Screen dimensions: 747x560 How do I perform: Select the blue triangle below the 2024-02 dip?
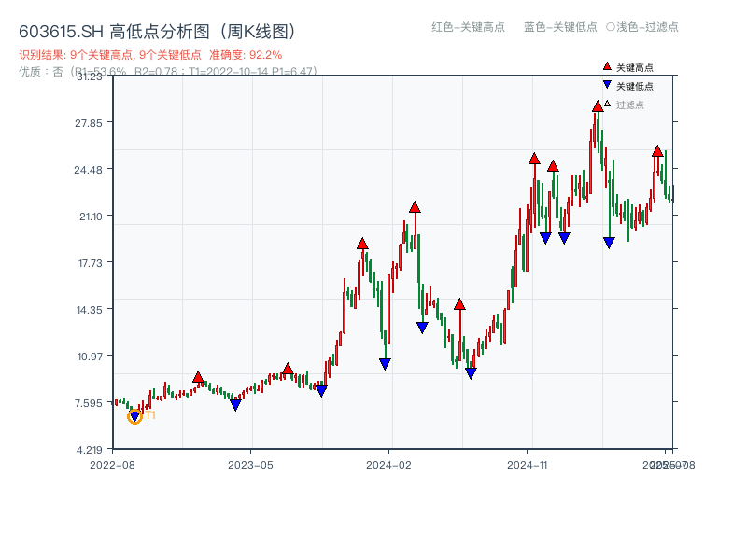tap(385, 363)
